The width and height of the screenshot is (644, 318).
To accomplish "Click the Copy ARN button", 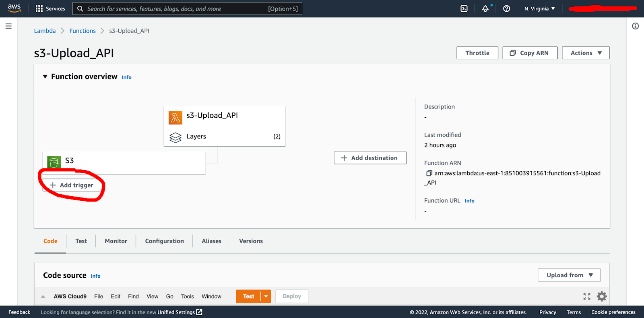I will [530, 53].
